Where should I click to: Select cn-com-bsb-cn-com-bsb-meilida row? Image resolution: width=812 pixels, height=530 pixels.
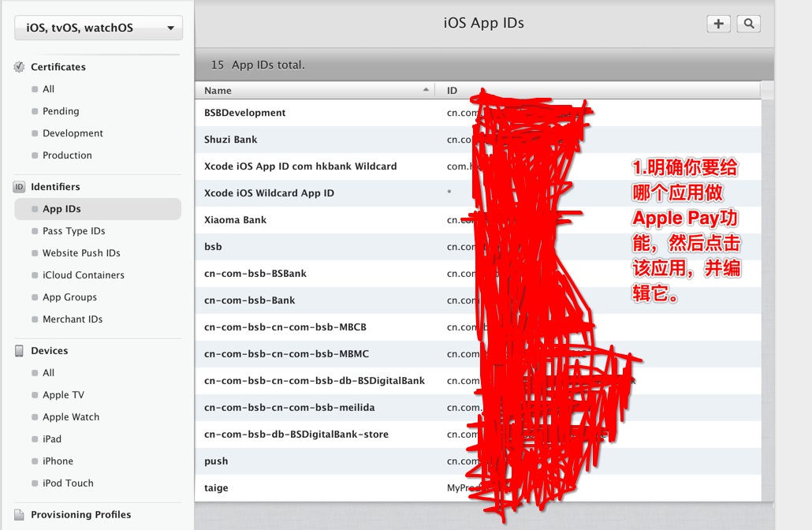click(x=478, y=408)
